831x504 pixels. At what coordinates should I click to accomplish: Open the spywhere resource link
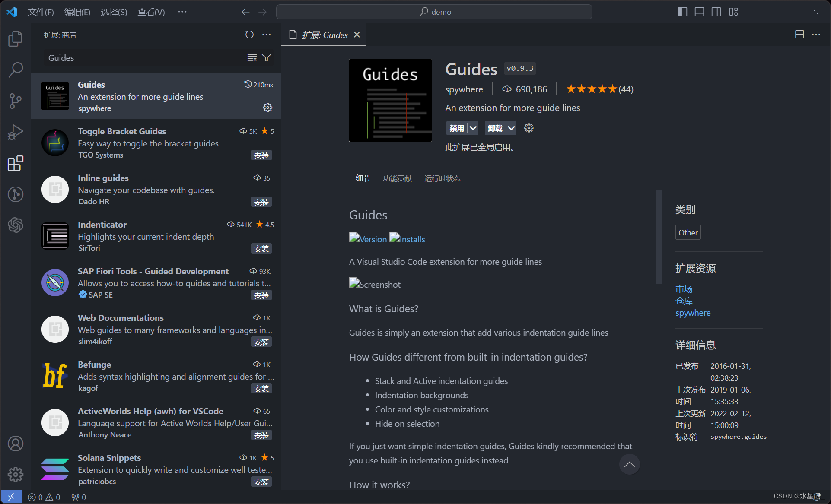point(693,313)
